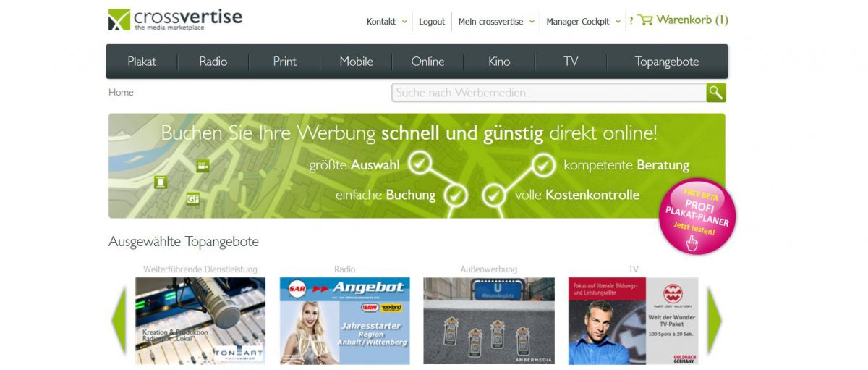Click the Home breadcrumb
This screenshot has height=370, width=868.
(121, 92)
